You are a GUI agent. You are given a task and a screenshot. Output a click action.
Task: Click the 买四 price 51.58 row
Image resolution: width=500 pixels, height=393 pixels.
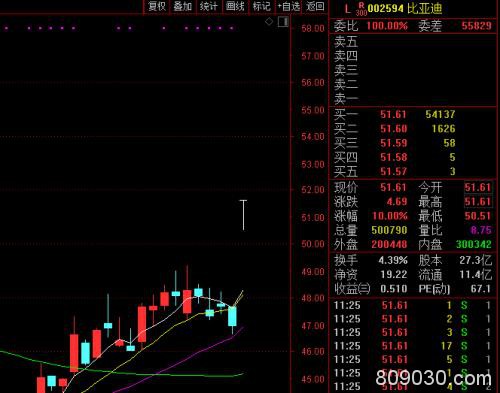pos(413,157)
